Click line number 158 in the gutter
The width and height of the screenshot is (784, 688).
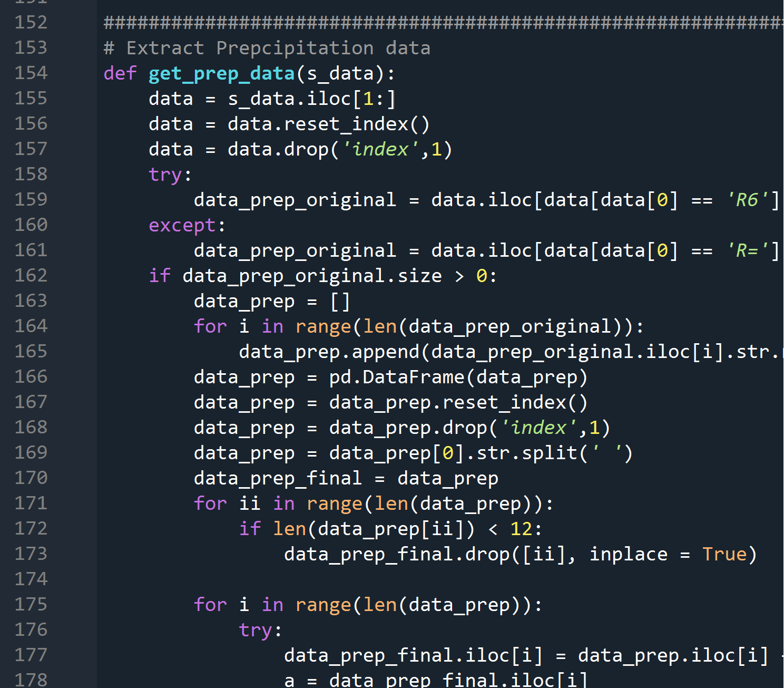pyautogui.click(x=31, y=174)
